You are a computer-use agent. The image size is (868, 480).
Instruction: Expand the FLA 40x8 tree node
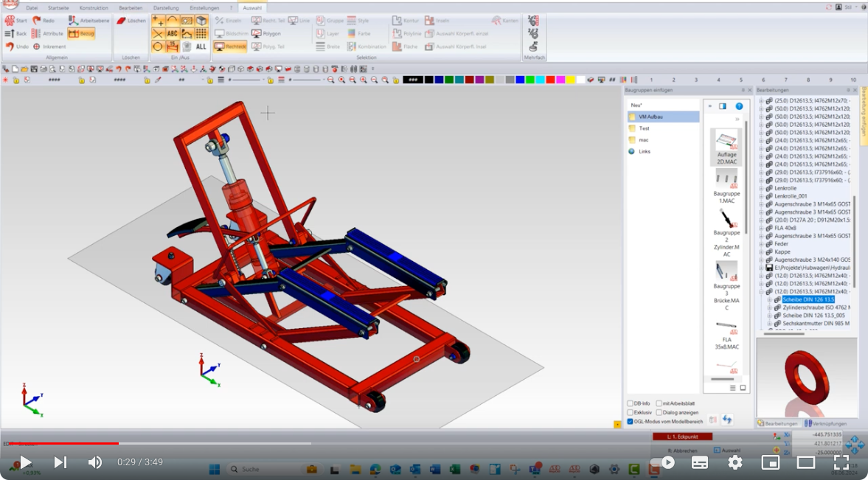click(761, 228)
